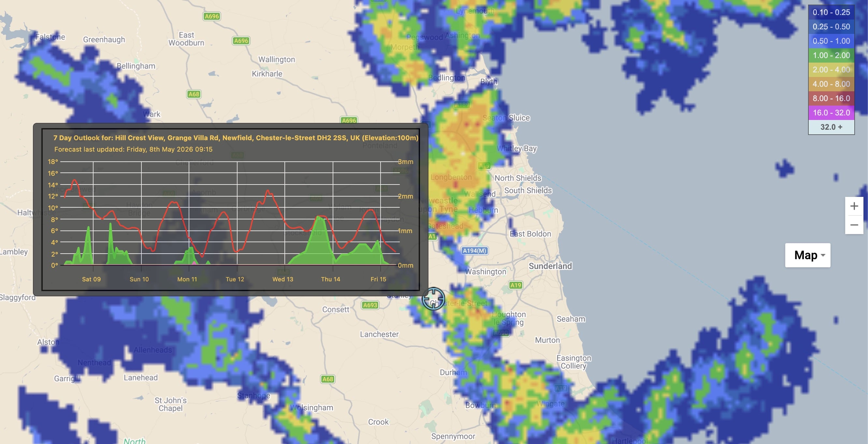This screenshot has height=444, width=868.
Task: Click the A696 road shield above the forecast panel
Action: [x=349, y=120]
